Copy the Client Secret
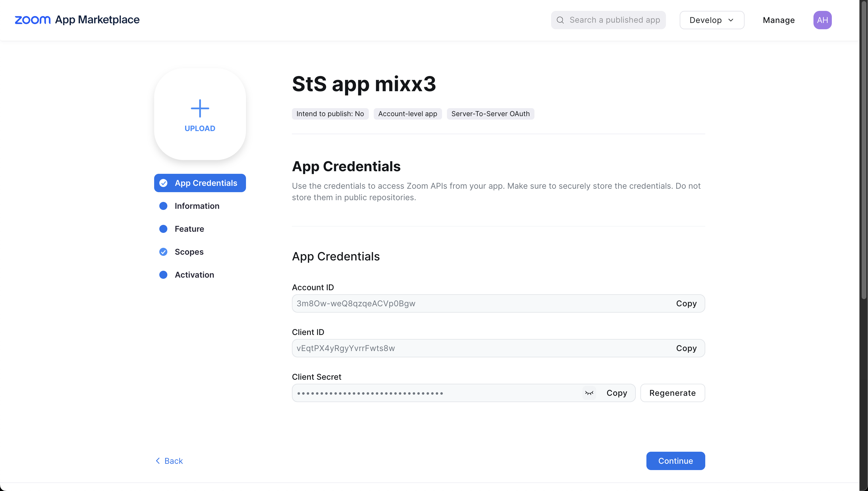The image size is (868, 491). pos(617,393)
